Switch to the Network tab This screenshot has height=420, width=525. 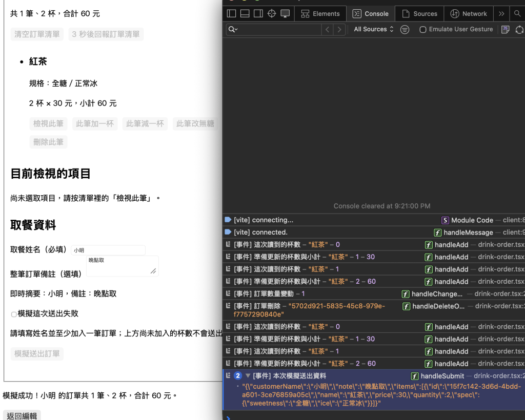click(x=469, y=14)
